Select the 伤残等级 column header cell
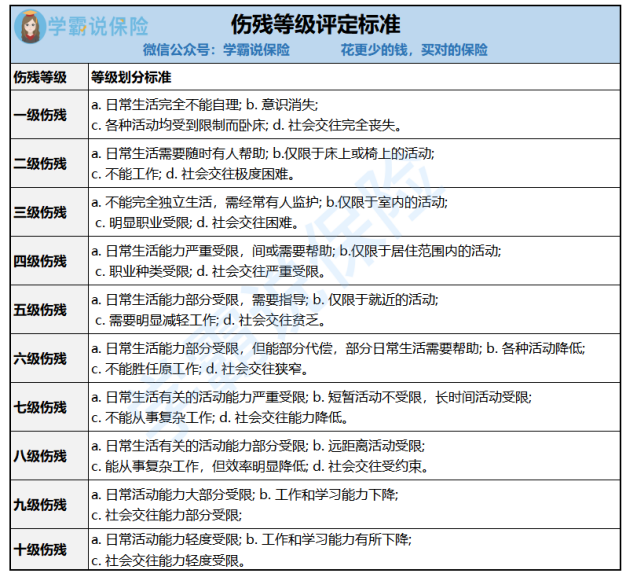627x577 pixels. click(x=49, y=77)
